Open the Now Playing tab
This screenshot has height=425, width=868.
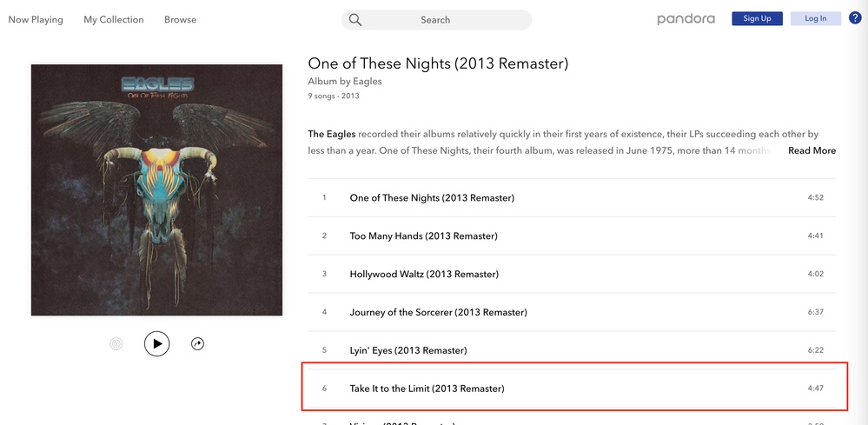pos(36,19)
